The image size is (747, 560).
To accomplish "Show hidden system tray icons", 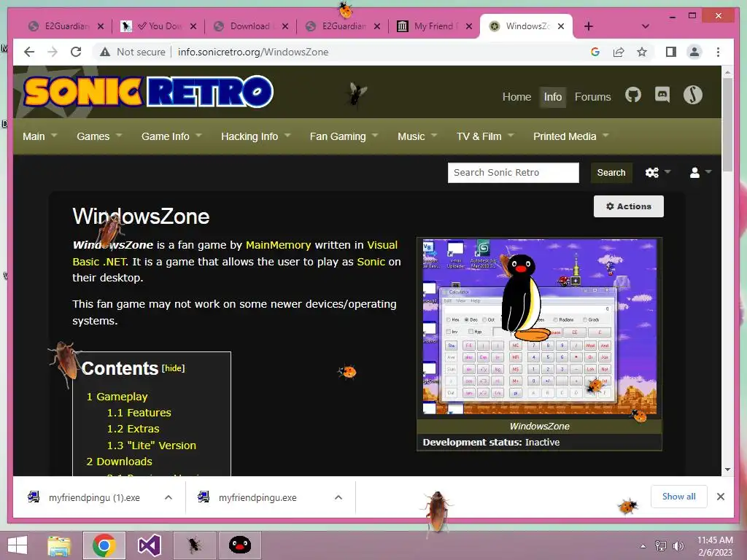I will (643, 545).
